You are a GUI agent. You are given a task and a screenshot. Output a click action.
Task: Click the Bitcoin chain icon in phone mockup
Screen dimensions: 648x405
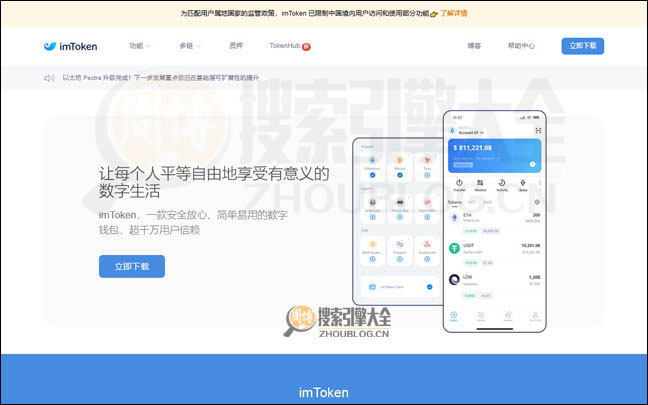pos(400,160)
